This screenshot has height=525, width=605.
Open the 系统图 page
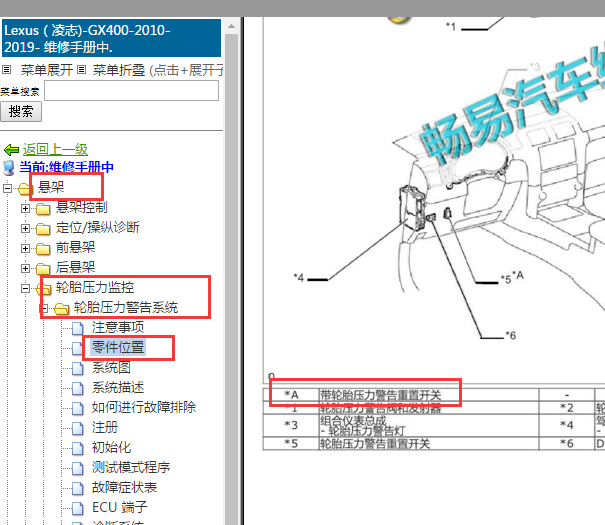(x=111, y=368)
